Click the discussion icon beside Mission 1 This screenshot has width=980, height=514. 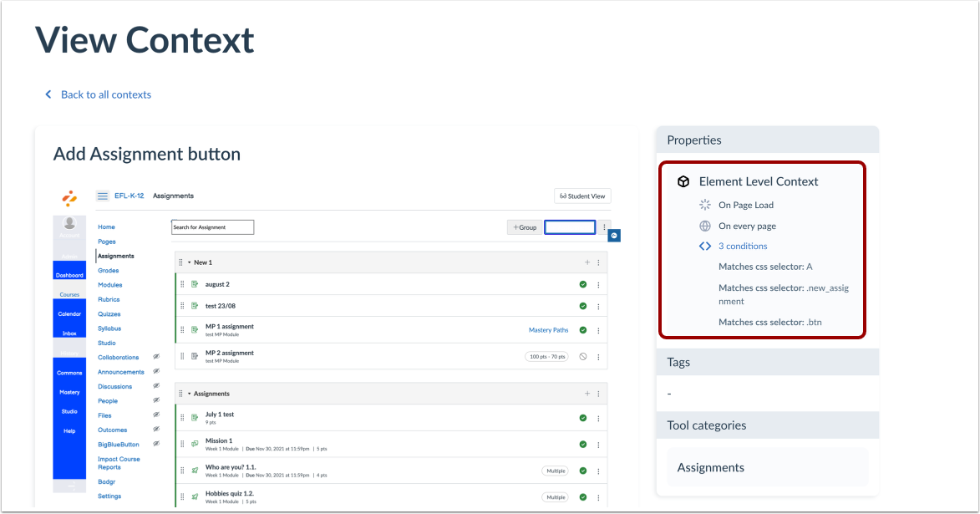pos(195,443)
